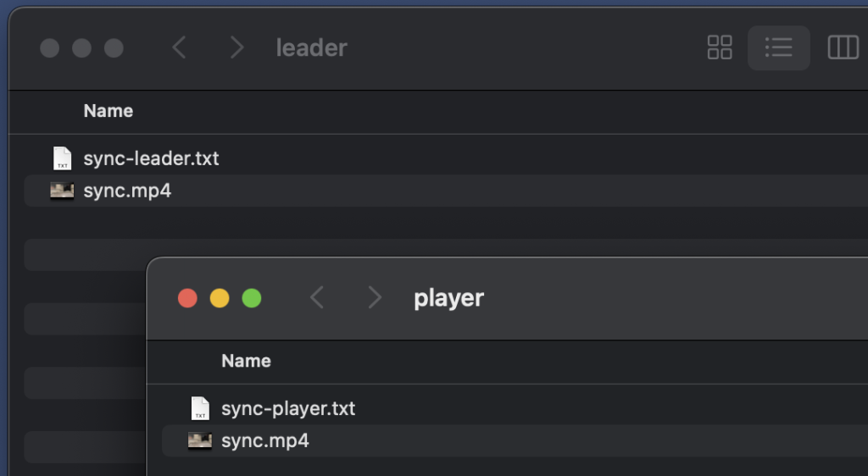Screen dimensions: 868x476
Task: Select the sync-leader.txt filename
Action: 151,158
